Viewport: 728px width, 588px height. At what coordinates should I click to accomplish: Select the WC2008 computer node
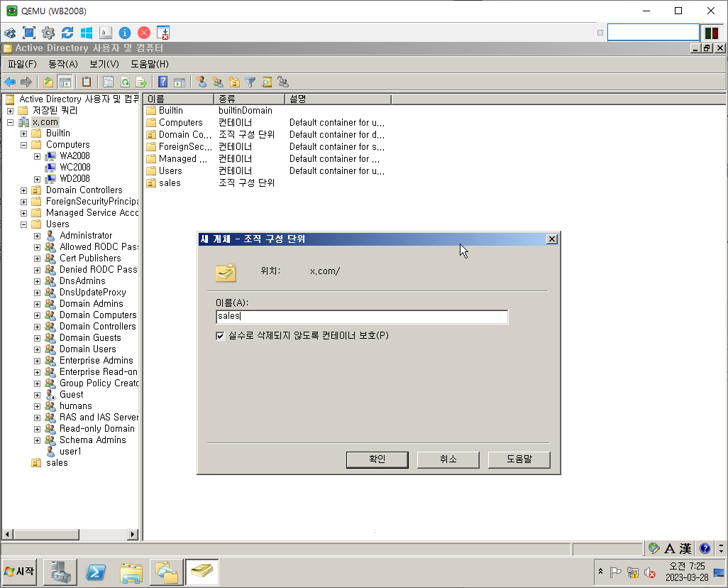pyautogui.click(x=75, y=168)
